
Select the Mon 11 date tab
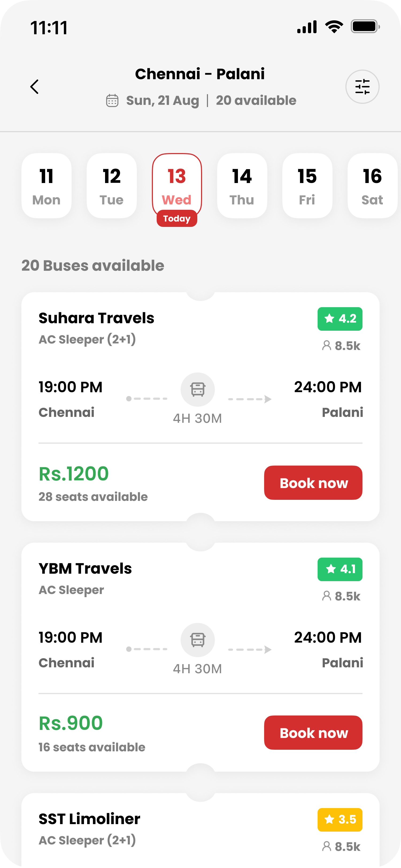(47, 186)
